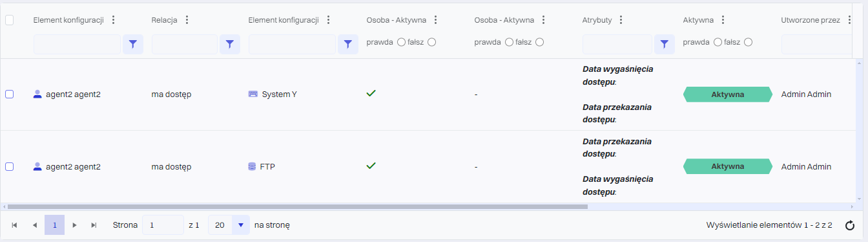Click the refresh icon in pager
The width and height of the screenshot is (868, 242).
(x=850, y=225)
